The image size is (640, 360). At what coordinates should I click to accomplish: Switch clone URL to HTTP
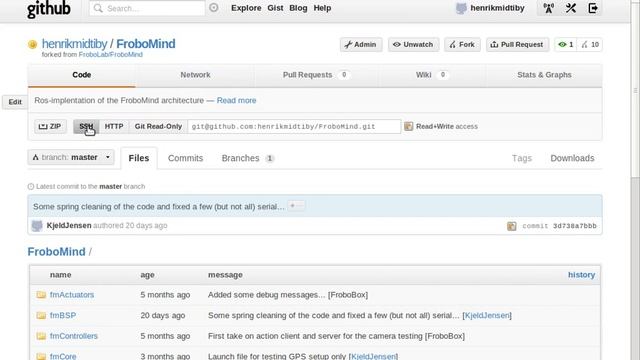tap(114, 127)
